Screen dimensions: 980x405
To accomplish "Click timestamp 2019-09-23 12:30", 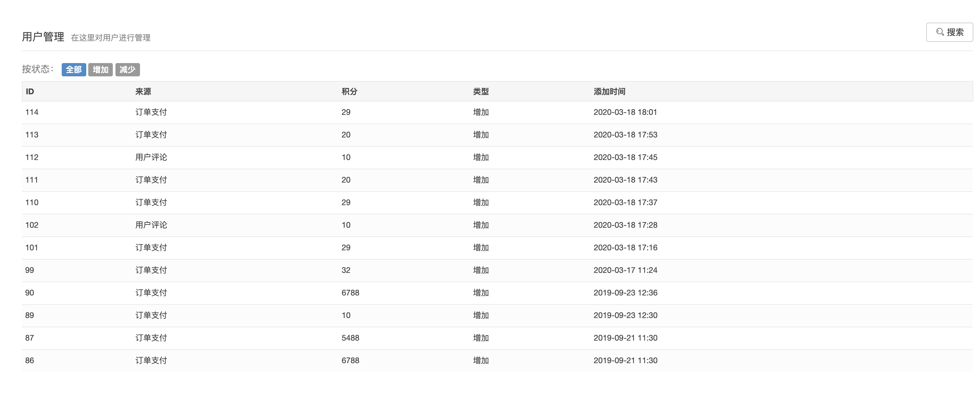I will click(625, 316).
